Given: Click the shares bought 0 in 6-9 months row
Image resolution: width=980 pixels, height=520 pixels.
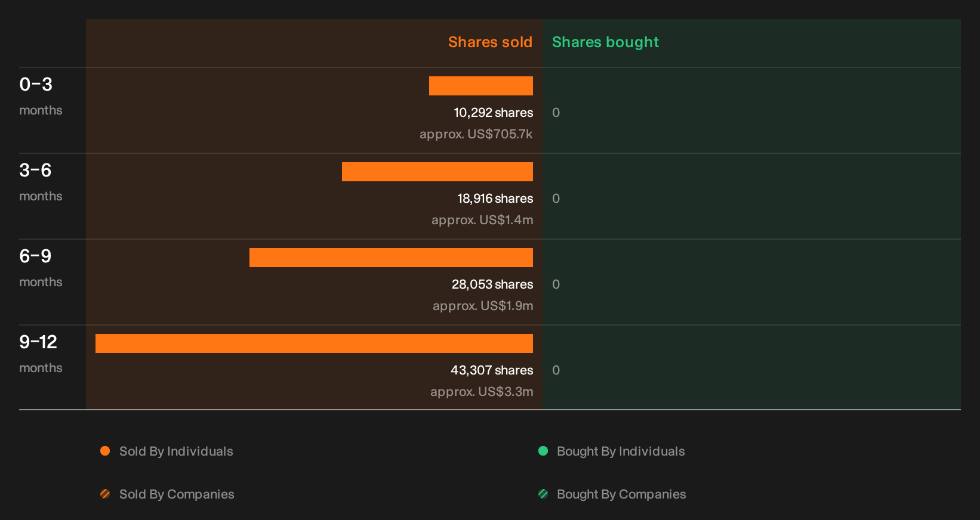Looking at the screenshot, I should [x=556, y=284].
